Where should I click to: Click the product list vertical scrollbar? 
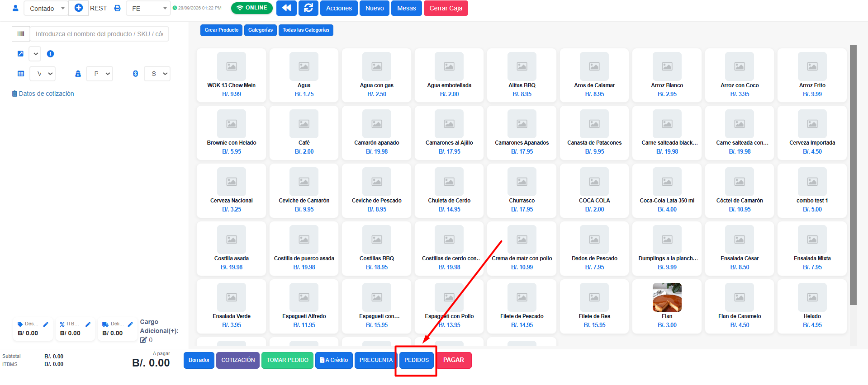853,175
